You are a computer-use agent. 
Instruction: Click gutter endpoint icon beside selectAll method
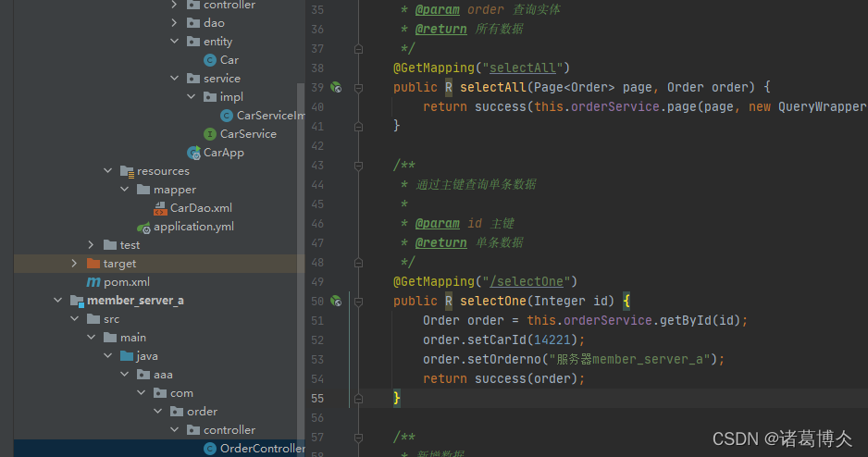tap(336, 87)
